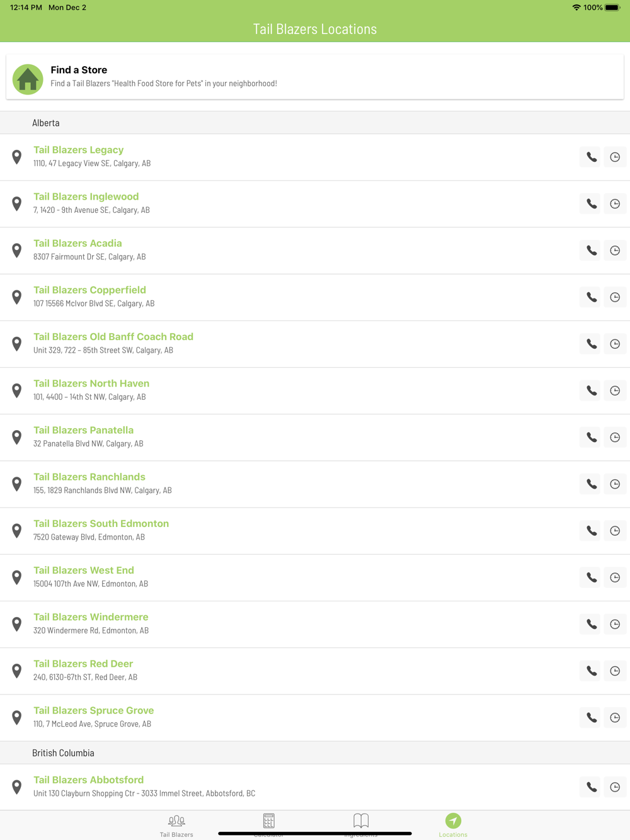Image resolution: width=630 pixels, height=840 pixels.
Task: Open Tail Blazers Red Deer listing
Action: [x=83, y=664]
